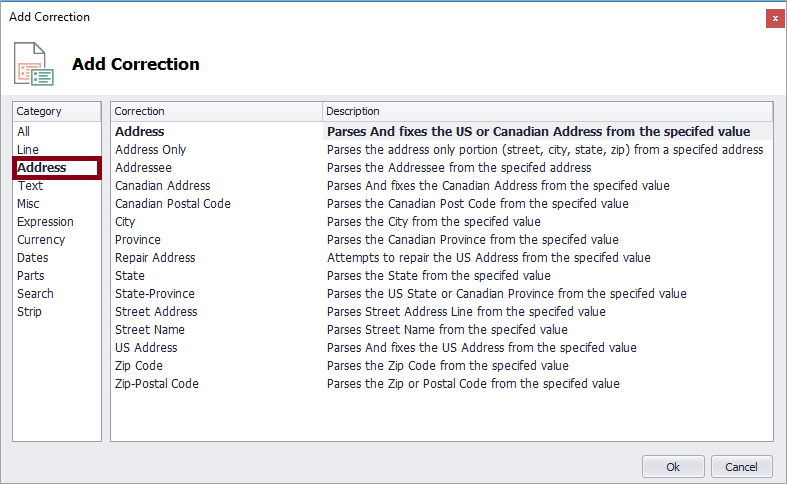The height and width of the screenshot is (484, 787).
Task: Pick the State-Province correction row
Action: tap(155, 294)
